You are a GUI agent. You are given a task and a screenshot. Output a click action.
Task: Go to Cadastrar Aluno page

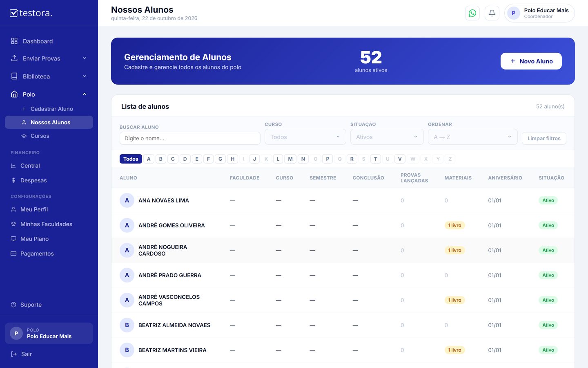point(49,109)
